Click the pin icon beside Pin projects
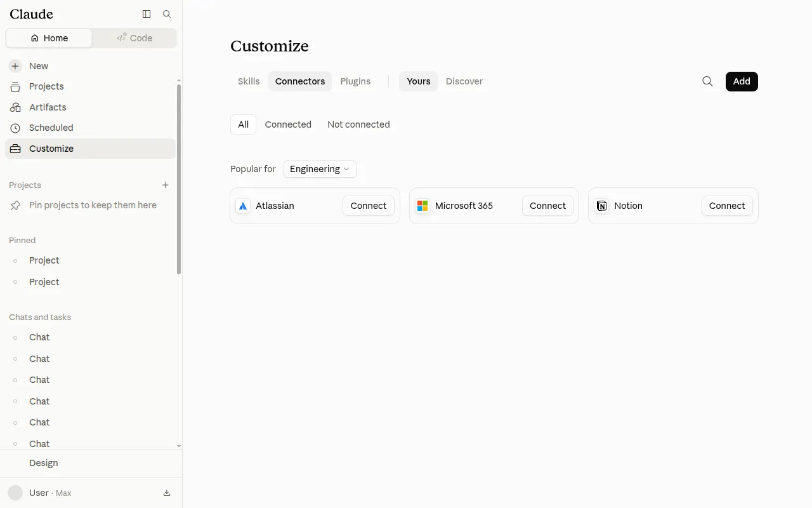The height and width of the screenshot is (508, 812). pyautogui.click(x=15, y=205)
